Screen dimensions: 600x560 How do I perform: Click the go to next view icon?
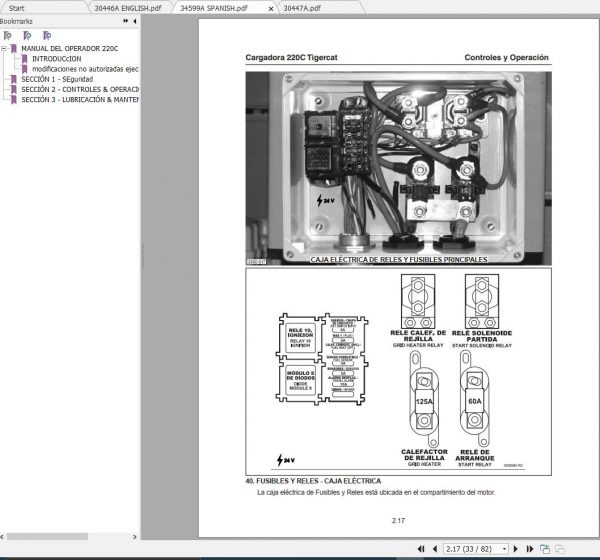point(559,549)
